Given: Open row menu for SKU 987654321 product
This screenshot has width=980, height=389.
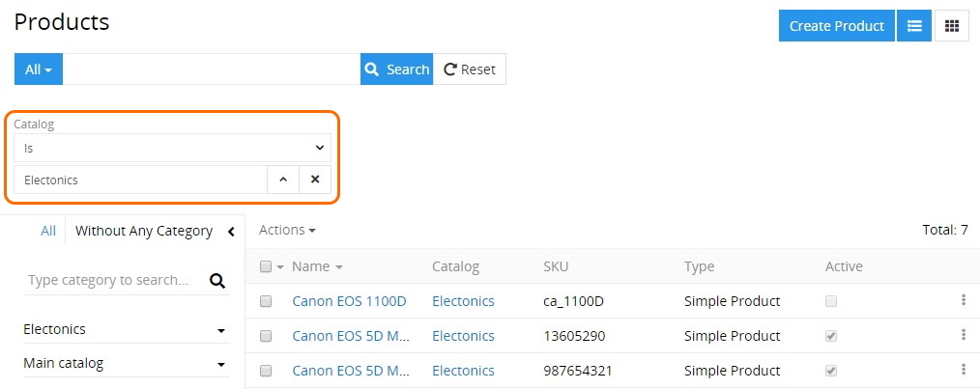Looking at the screenshot, I should pyautogui.click(x=963, y=371).
